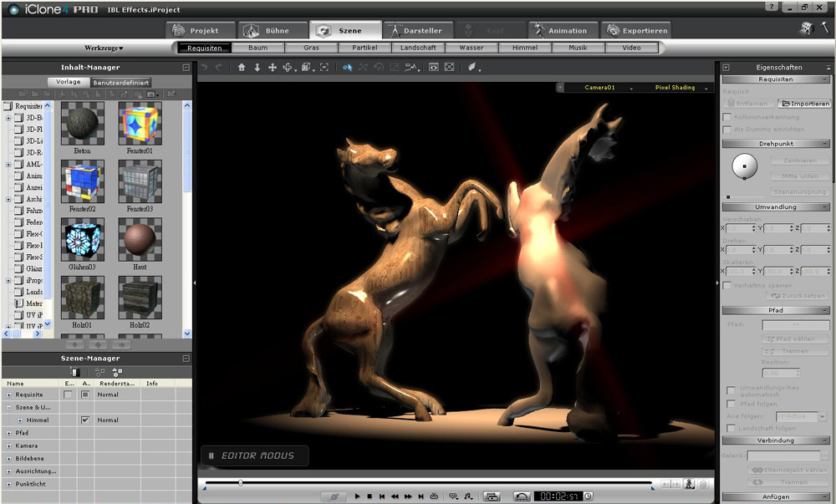Open time settings clock icon beside timecode

coord(588,496)
